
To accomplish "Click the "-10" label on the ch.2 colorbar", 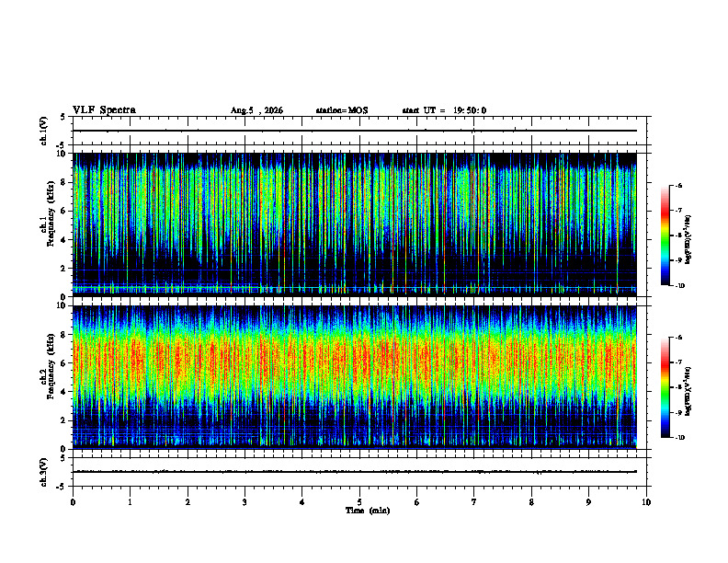I will pos(679,437).
